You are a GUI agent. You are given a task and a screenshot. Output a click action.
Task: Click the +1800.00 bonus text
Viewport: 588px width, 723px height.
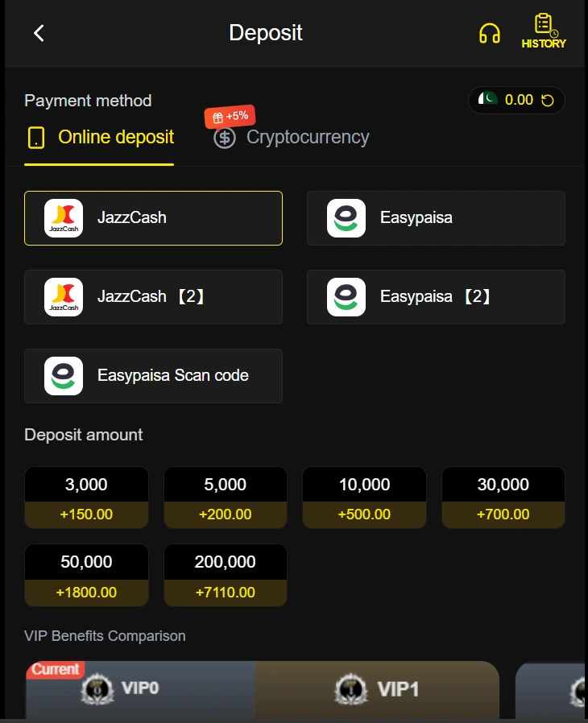86,593
